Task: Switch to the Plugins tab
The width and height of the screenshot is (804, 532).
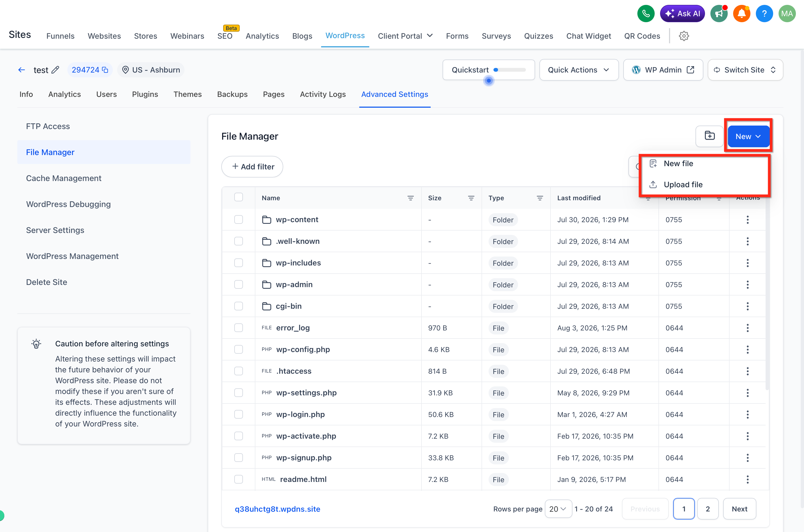Action: tap(145, 94)
